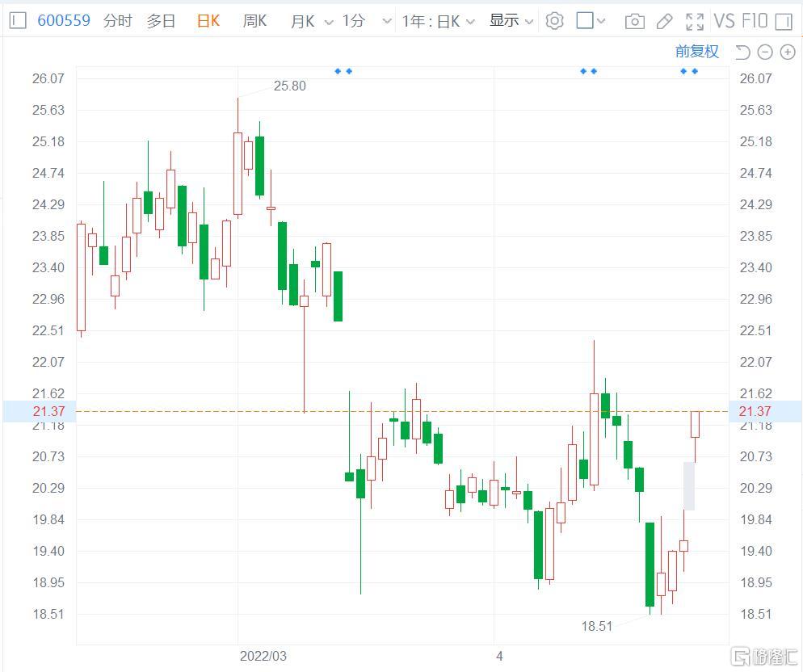Click the undo reset arrow icon

click(742, 52)
